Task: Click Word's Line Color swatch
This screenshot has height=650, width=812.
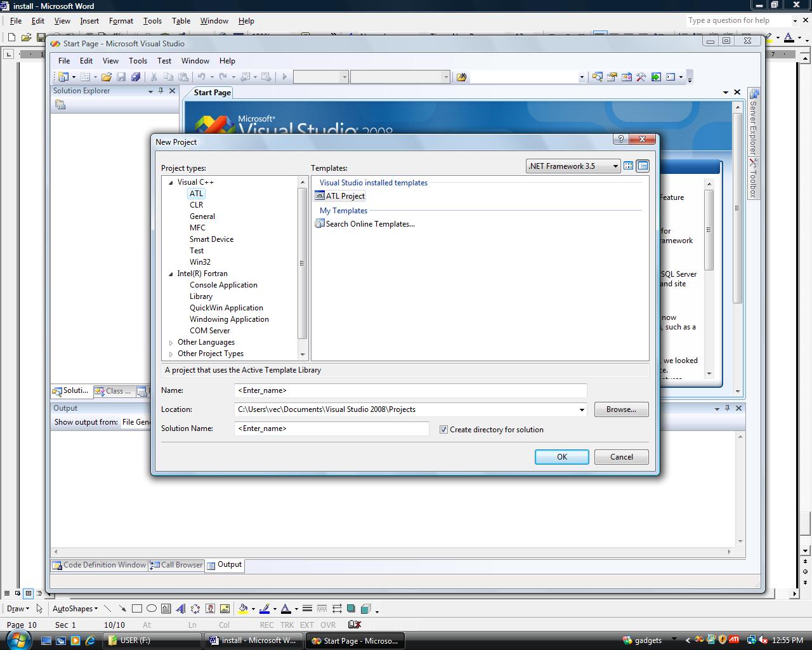Action: [265, 608]
